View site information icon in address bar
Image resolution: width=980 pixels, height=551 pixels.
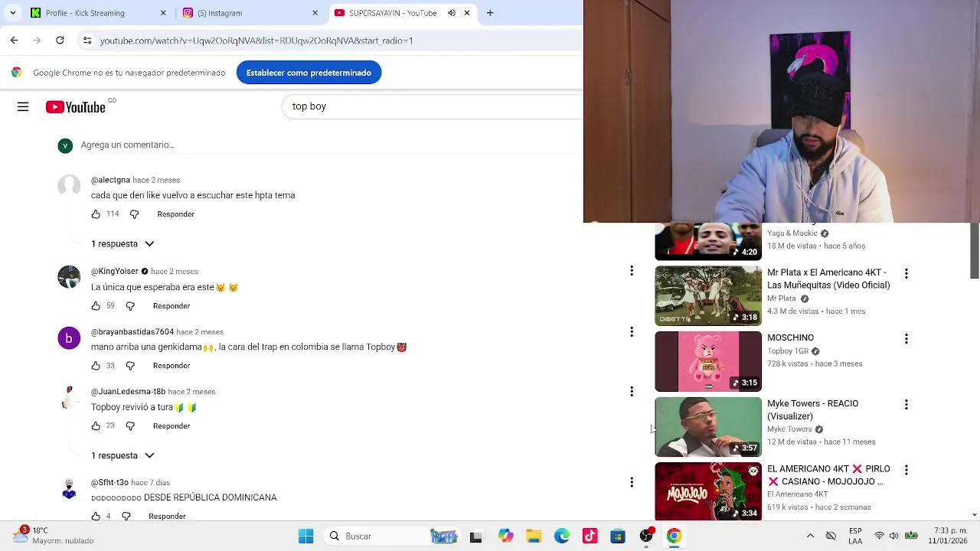pos(87,41)
